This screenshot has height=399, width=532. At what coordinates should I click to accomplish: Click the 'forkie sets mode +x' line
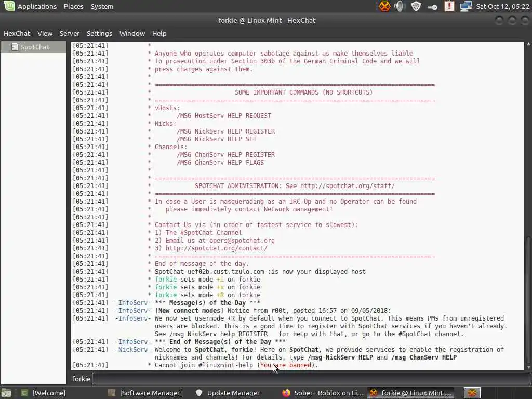click(208, 287)
